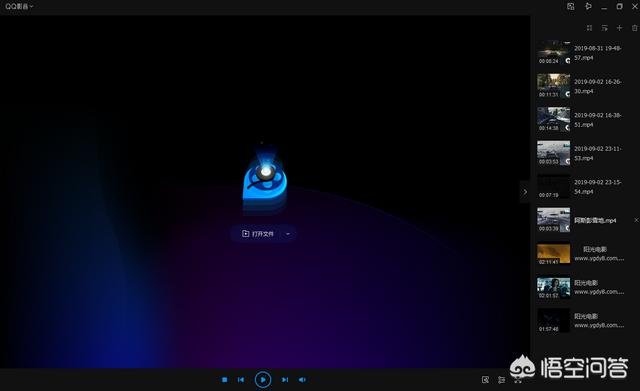Skip to the next track
This screenshot has width=640, height=391.
point(285,380)
